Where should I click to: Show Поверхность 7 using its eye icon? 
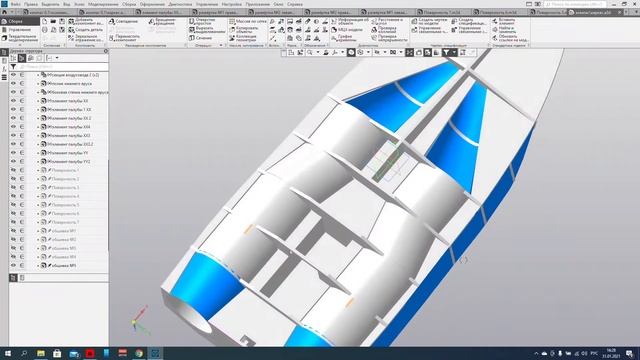pyautogui.click(x=13, y=222)
